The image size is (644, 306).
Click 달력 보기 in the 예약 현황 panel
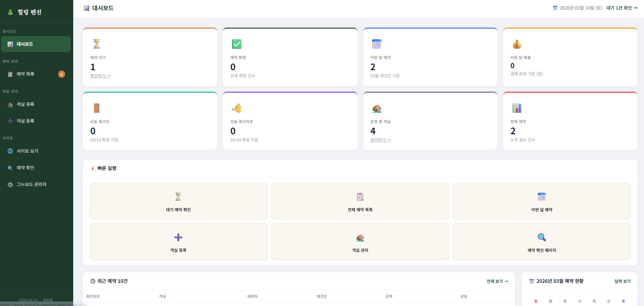coord(622,281)
